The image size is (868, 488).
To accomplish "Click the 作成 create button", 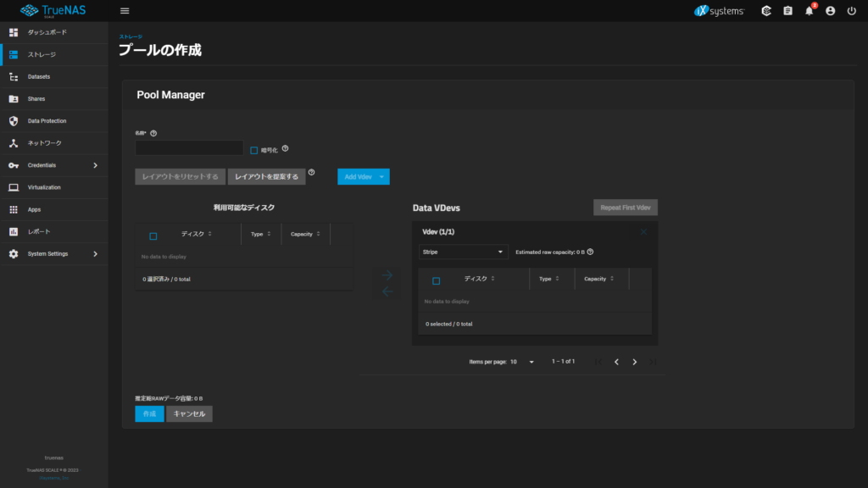I will 149,413.
